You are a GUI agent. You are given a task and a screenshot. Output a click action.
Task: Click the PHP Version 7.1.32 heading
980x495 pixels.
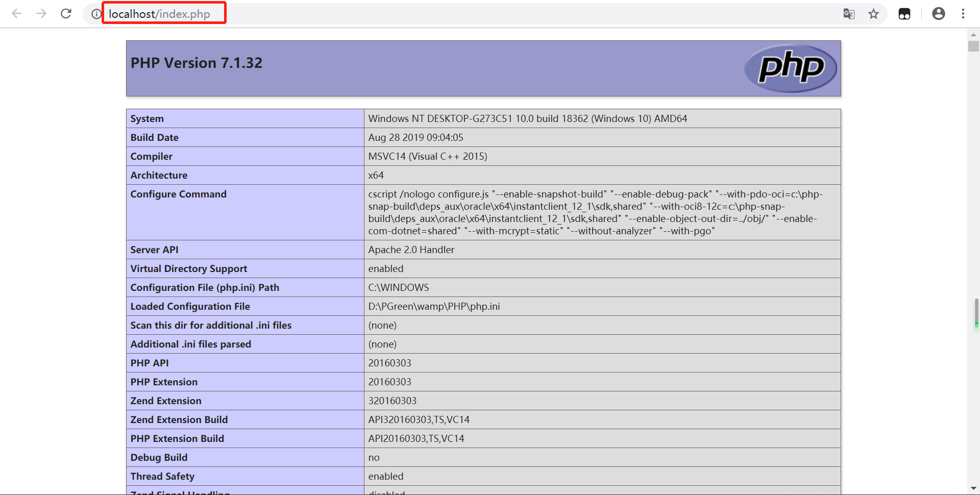pos(197,63)
